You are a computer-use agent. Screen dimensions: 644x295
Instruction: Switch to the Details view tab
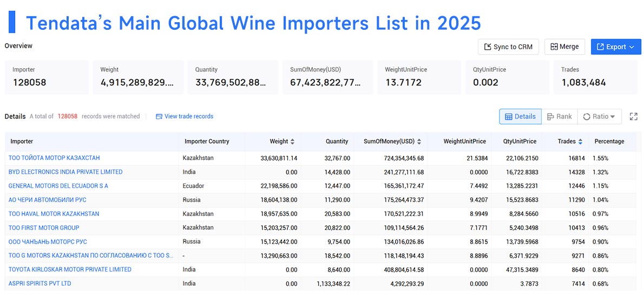[x=520, y=116]
